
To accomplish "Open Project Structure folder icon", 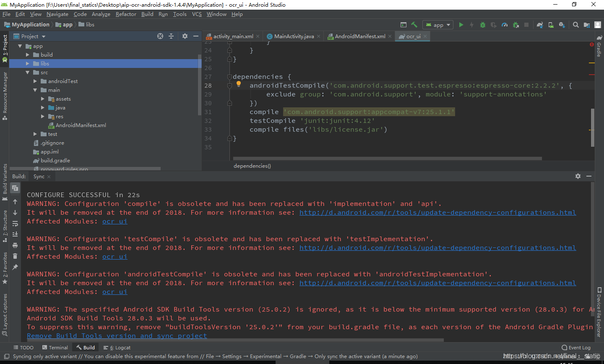I will coord(586,25).
